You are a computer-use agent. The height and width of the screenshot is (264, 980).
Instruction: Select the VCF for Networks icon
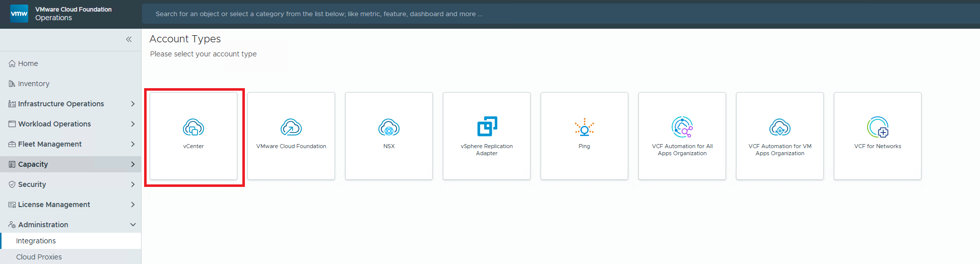tap(877, 127)
